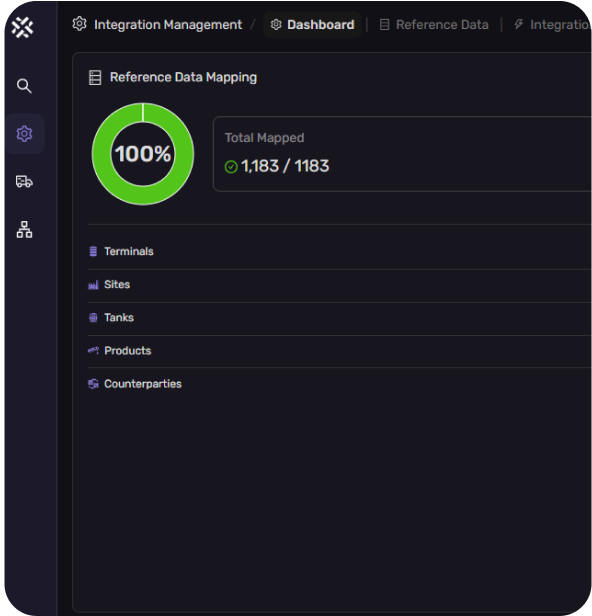Open the hierarchy network sidebar icon

click(x=24, y=229)
